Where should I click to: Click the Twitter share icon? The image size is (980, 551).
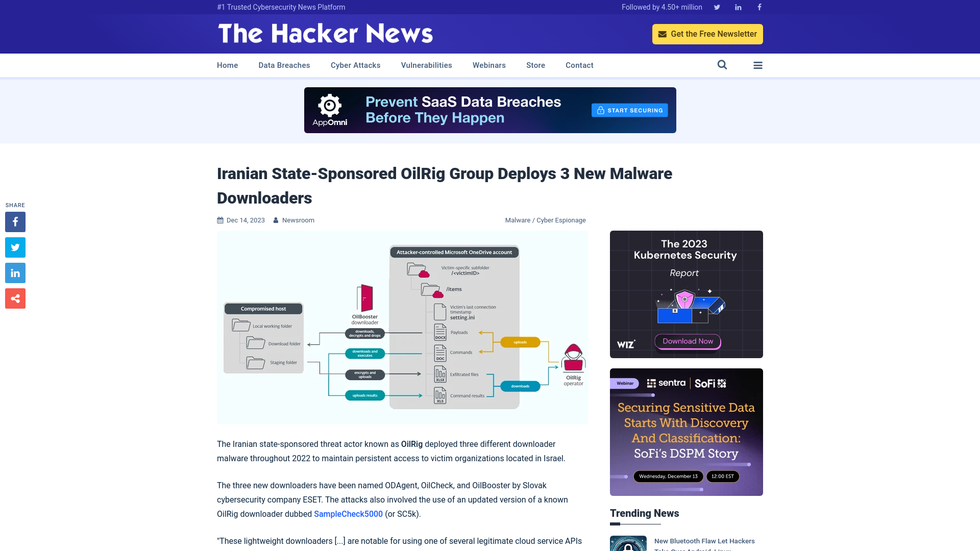[x=15, y=247]
